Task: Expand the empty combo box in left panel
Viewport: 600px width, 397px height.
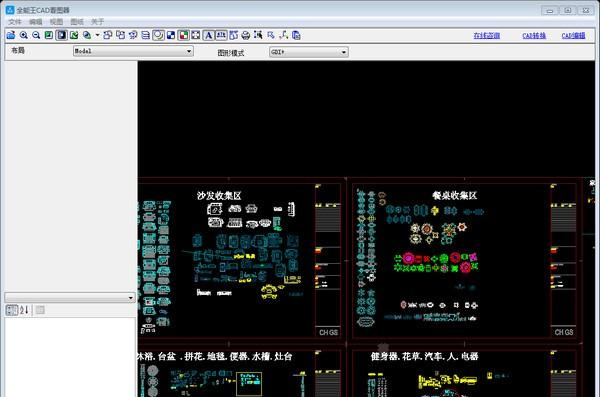Action: [x=70, y=297]
